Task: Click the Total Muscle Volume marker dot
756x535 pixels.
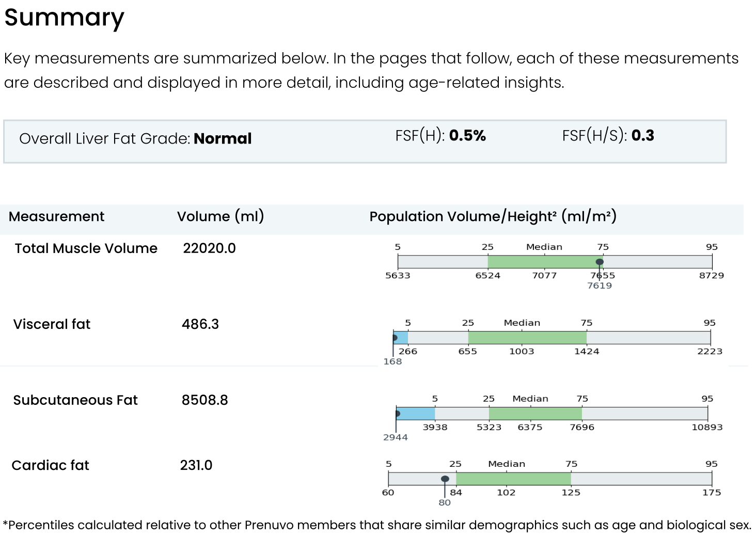Action: (600, 262)
